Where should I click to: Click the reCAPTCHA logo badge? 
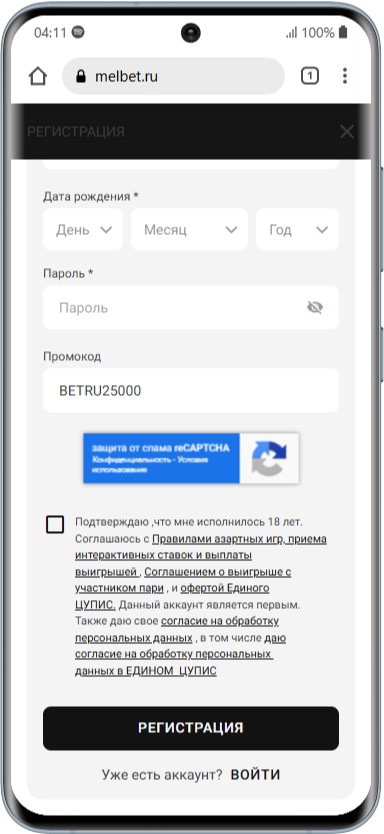point(269,458)
